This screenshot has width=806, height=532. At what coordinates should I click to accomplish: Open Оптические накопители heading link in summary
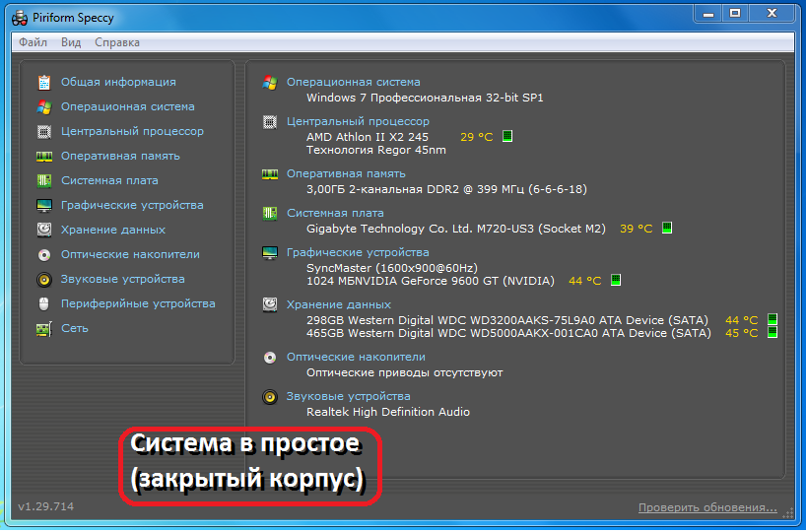click(356, 358)
